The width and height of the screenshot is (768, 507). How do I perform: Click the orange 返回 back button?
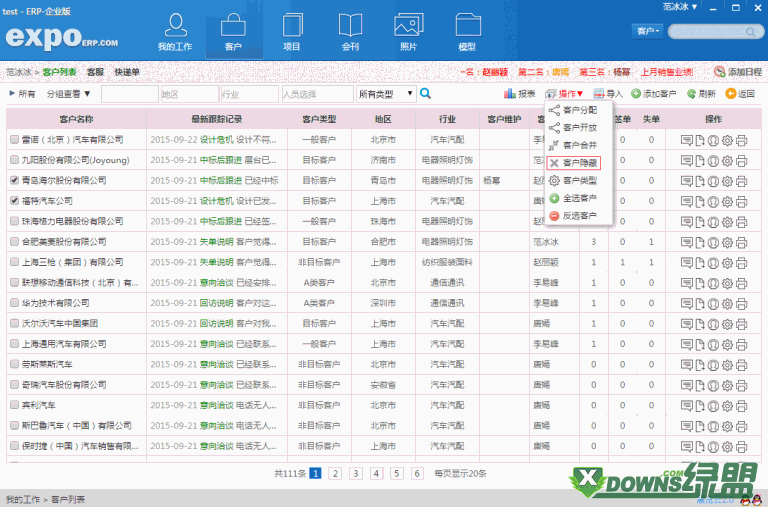(740, 94)
